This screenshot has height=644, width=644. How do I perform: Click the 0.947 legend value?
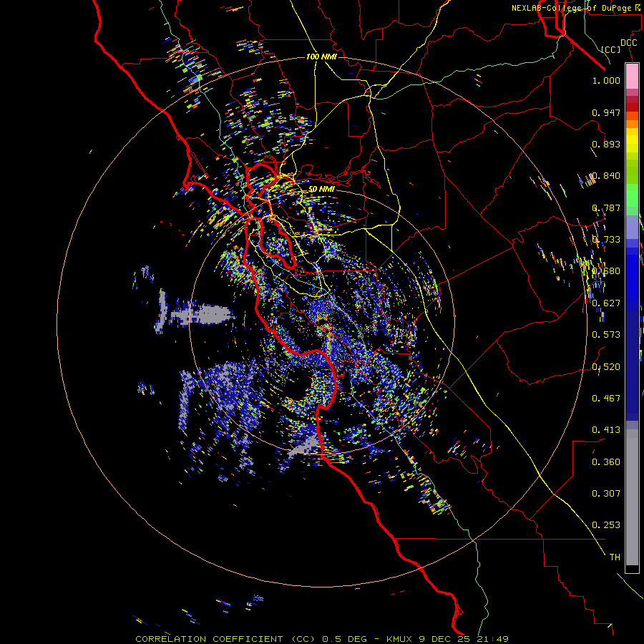click(606, 112)
